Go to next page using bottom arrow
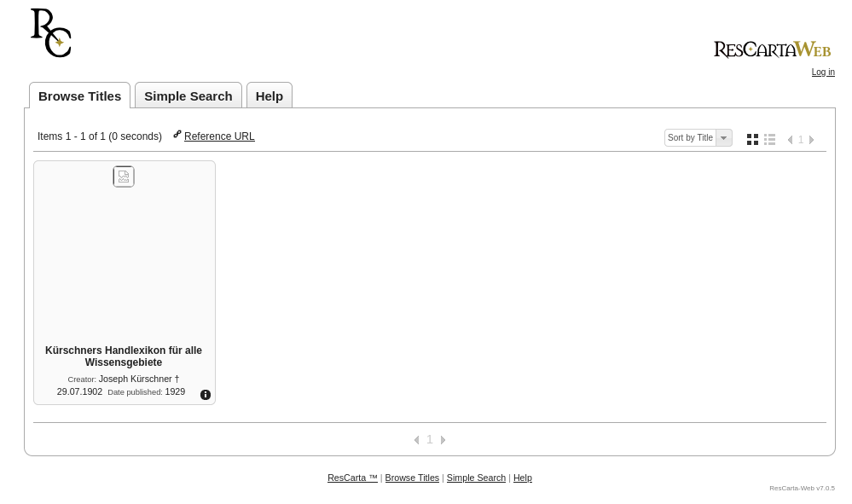The width and height of the screenshot is (852, 504). [x=443, y=440]
